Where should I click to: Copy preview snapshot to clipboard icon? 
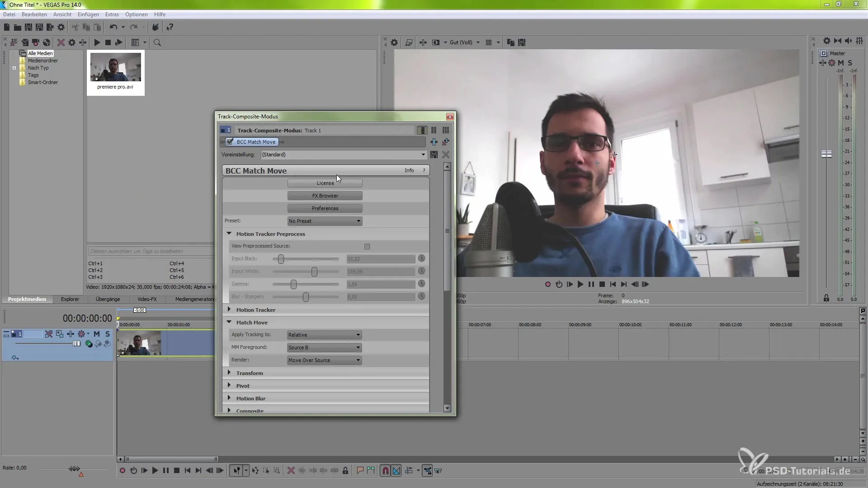coord(511,42)
